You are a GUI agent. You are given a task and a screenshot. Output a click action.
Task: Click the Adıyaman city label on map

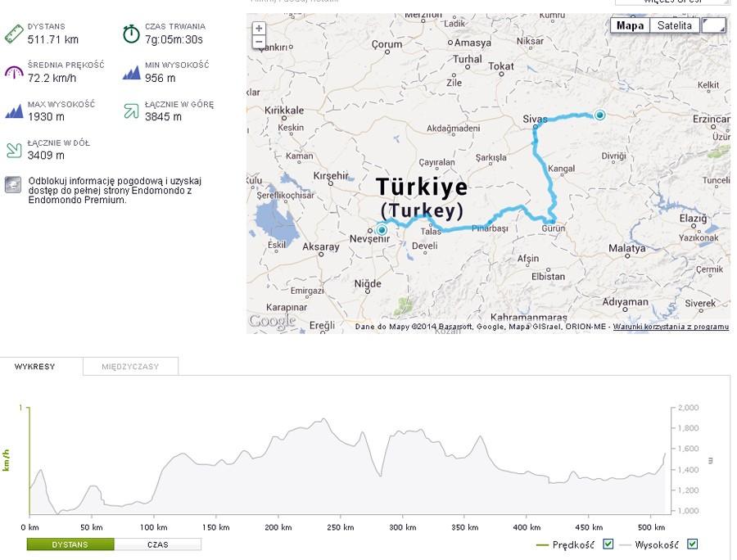point(625,302)
